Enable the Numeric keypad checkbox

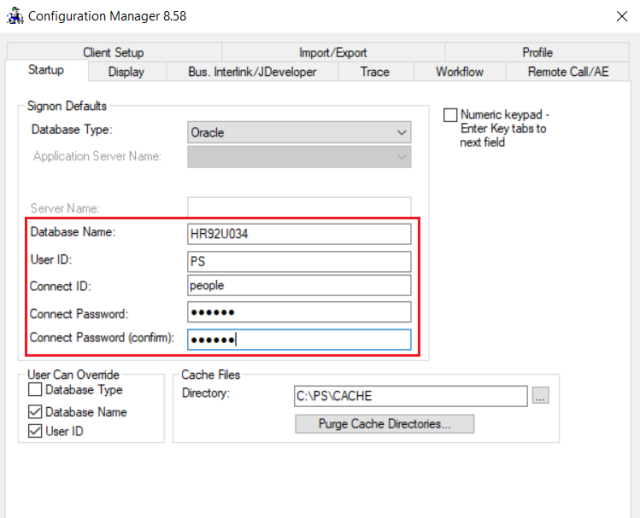click(x=450, y=115)
